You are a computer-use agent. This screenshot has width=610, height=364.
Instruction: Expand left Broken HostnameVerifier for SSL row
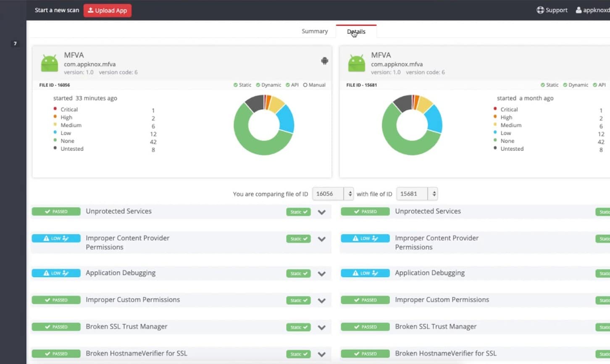(322, 354)
